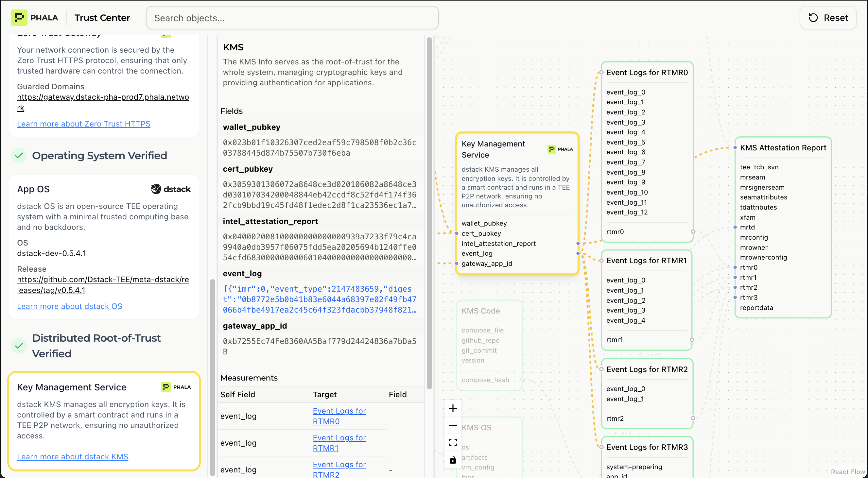Open the Learn more about Zero Trust HTTPS link
The height and width of the screenshot is (478, 868).
[84, 124]
